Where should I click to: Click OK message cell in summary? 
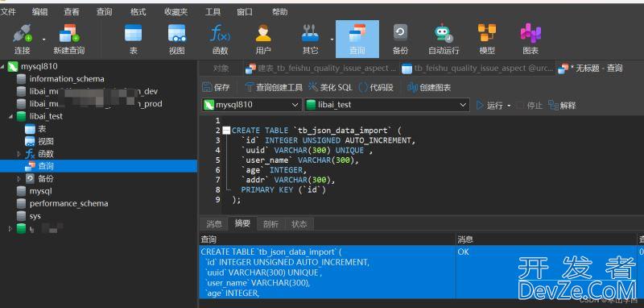point(546,272)
